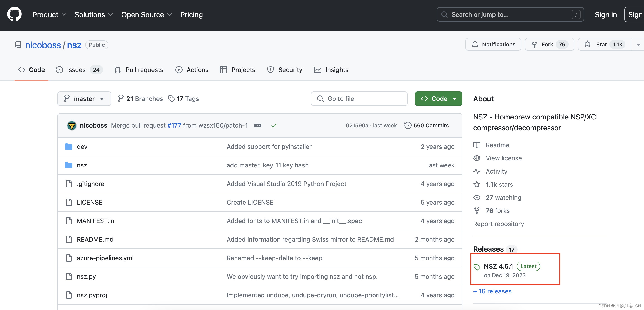Click the .gitignore file icon
This screenshot has width=644, height=310.
[x=69, y=184]
